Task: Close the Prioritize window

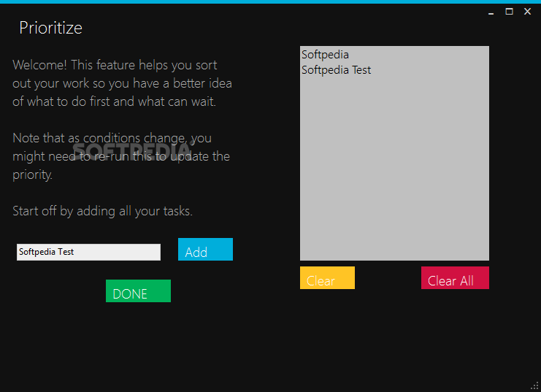Action: coord(527,12)
